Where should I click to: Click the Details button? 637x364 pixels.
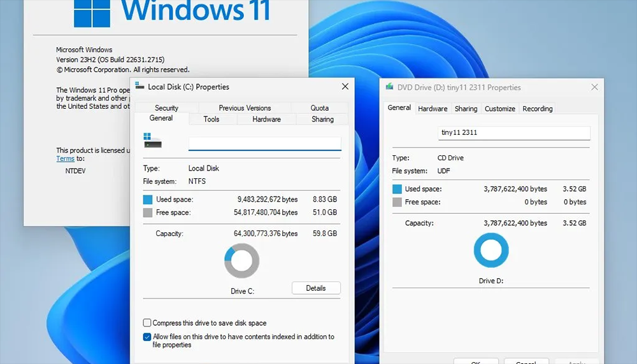coord(316,288)
